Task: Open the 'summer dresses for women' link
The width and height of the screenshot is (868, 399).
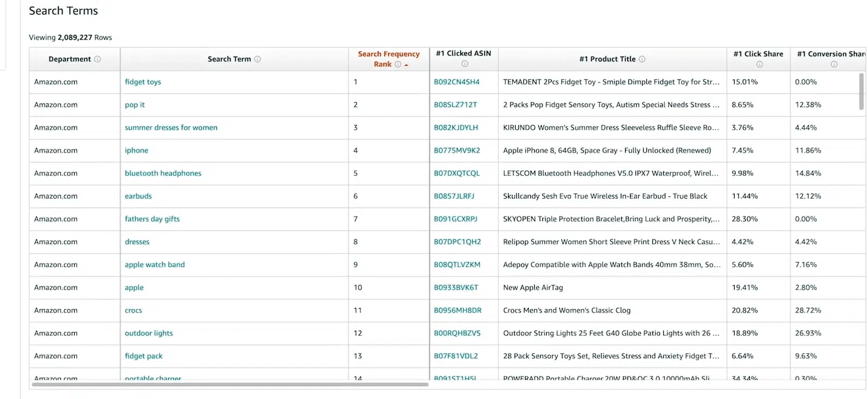Action: point(171,128)
